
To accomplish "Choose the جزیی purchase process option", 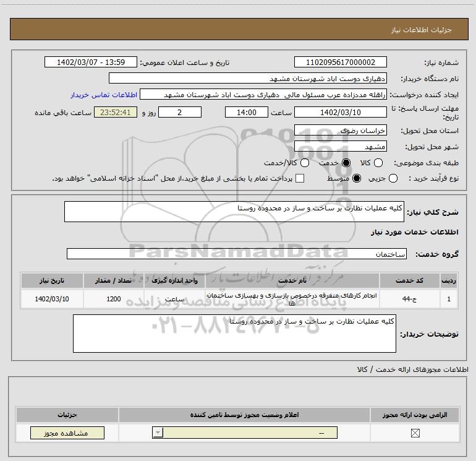I will coord(393,178).
